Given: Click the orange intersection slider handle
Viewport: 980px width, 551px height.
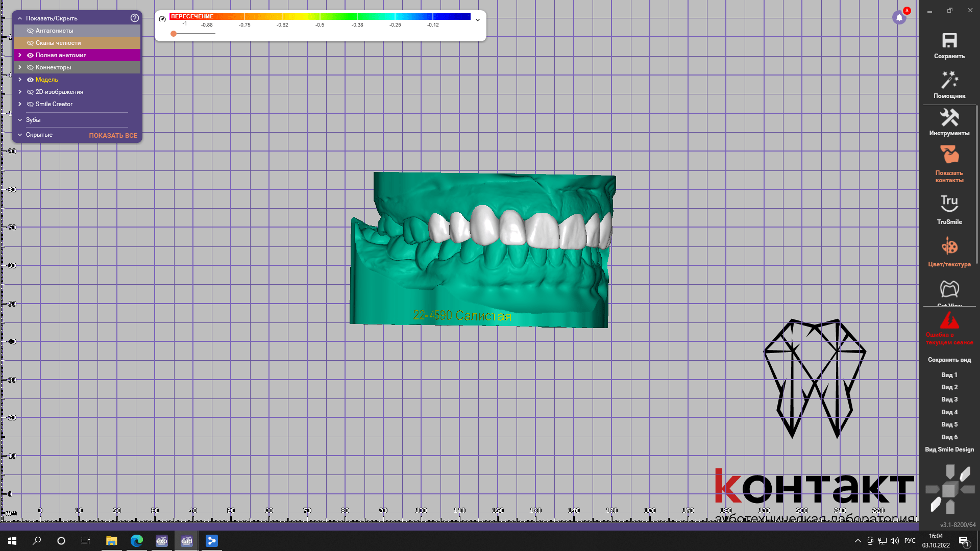Looking at the screenshot, I should pyautogui.click(x=174, y=34).
